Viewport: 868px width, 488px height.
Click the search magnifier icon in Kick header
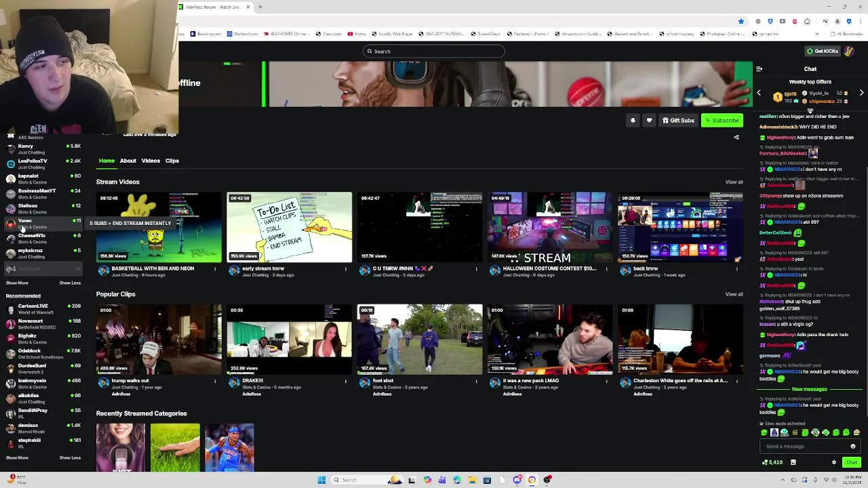[370, 52]
